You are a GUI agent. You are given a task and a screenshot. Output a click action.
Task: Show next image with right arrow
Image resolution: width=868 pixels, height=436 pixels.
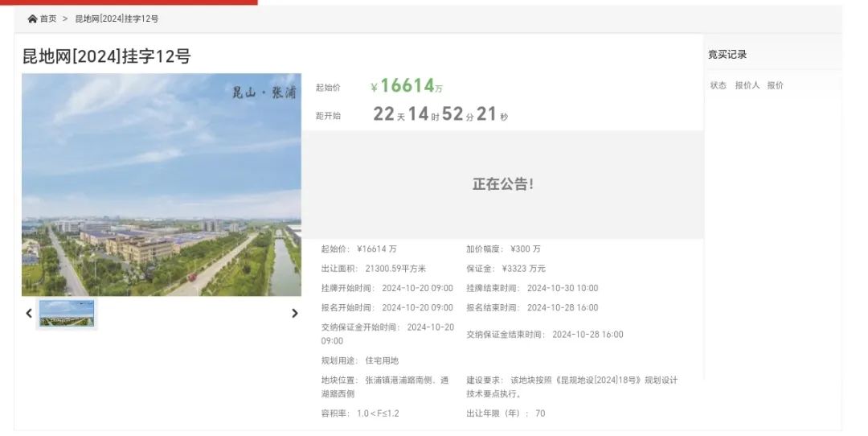tap(294, 313)
